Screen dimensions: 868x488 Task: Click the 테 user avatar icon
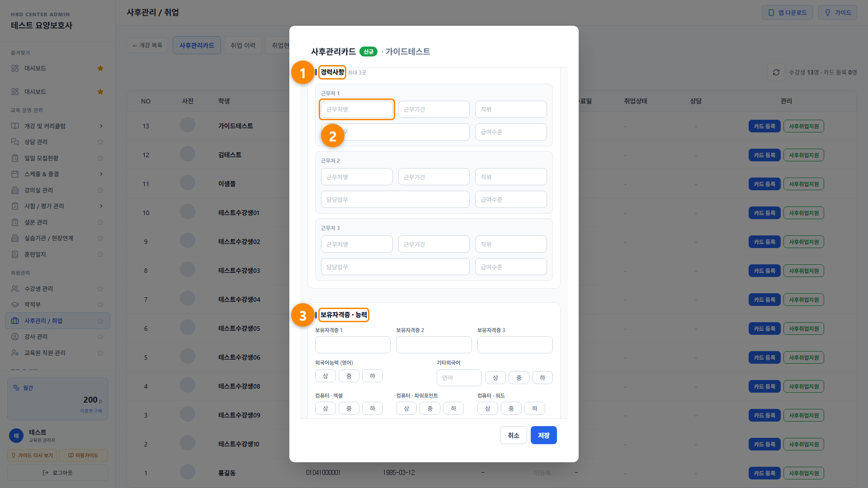pyautogui.click(x=16, y=436)
